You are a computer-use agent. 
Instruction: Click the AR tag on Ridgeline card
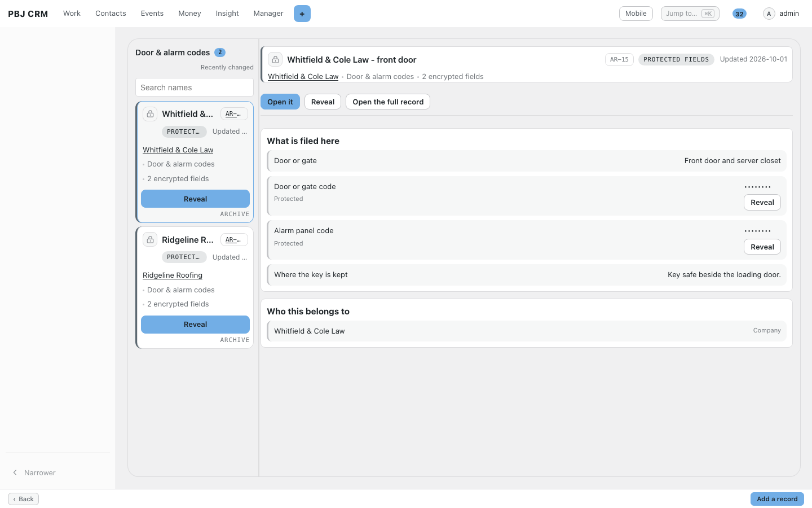[x=234, y=240]
